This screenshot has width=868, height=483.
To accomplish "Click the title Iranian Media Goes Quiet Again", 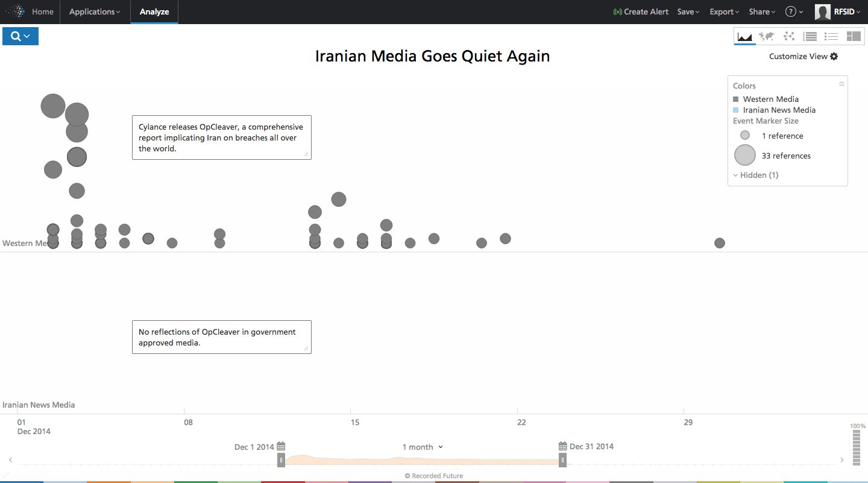I will coord(433,57).
